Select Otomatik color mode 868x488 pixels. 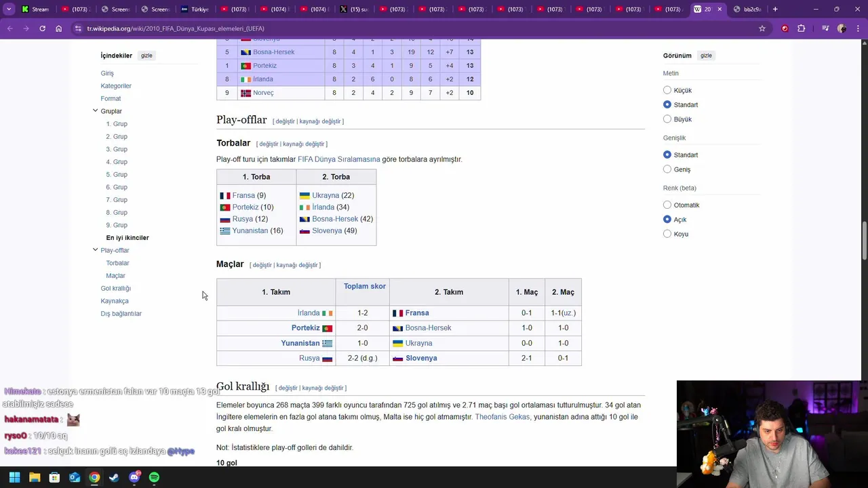point(667,205)
